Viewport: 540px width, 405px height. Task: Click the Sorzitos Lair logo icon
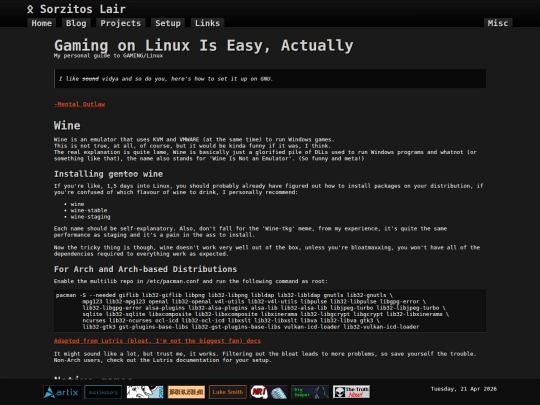coord(30,9)
